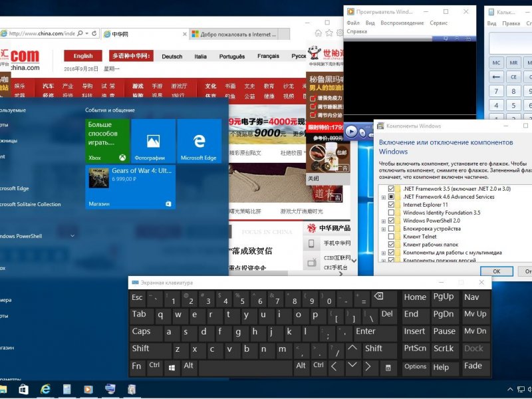
Task: Toggle .NET Framework 4.6 Advanced Services checkbox
Action: click(x=391, y=197)
